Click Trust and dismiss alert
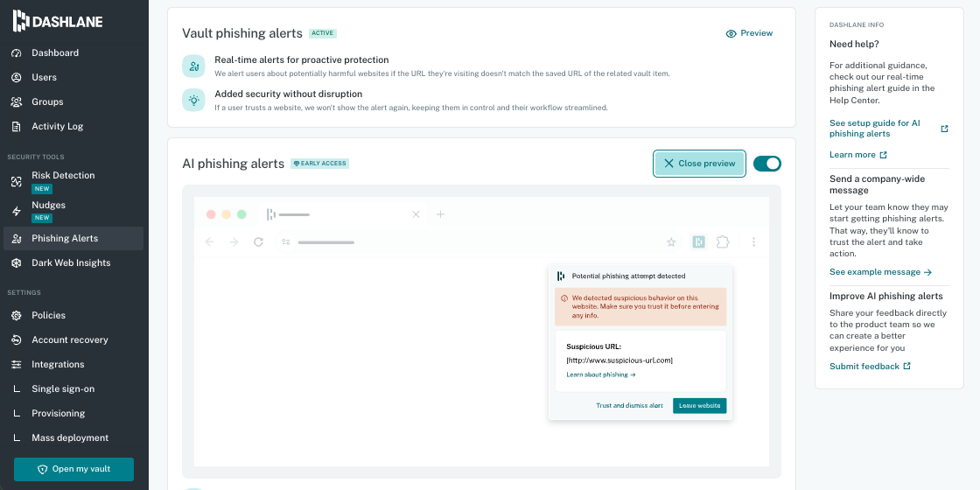 click(629, 406)
